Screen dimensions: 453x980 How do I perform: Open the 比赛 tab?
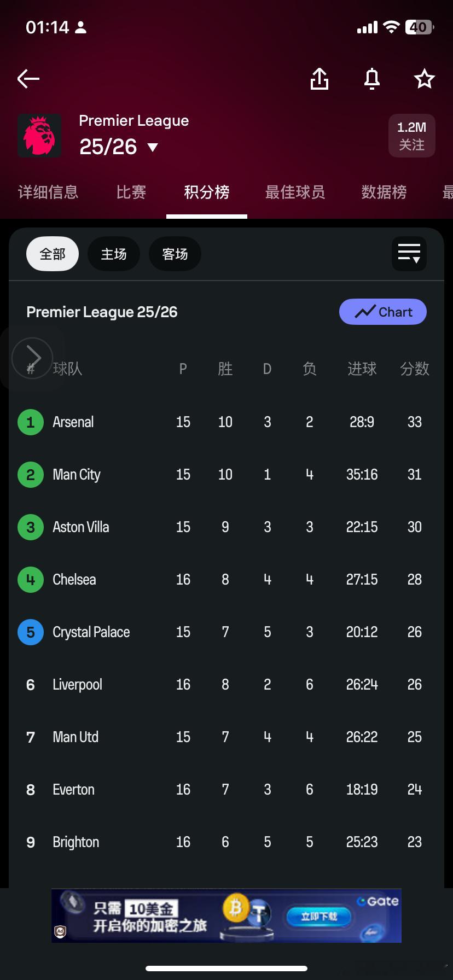point(131,192)
